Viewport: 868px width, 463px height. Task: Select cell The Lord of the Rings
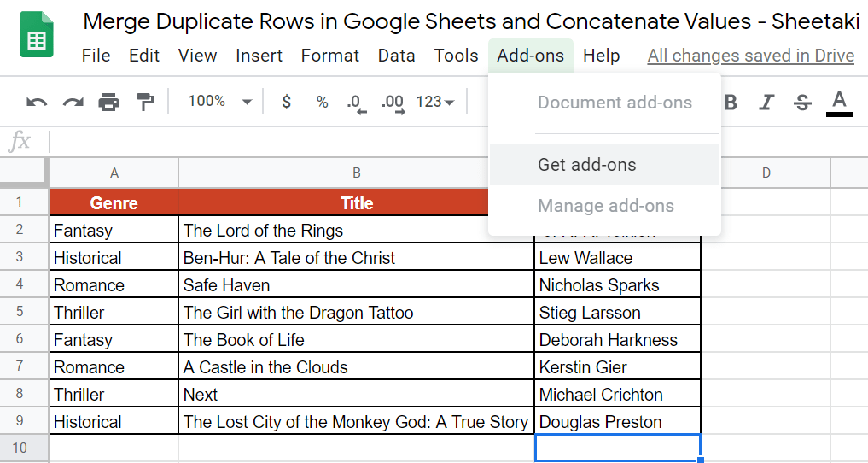357,230
